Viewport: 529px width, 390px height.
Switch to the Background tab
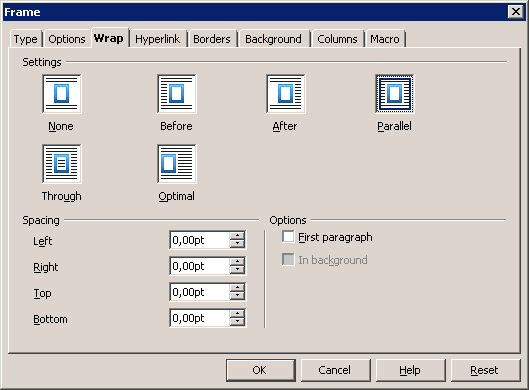(x=273, y=39)
